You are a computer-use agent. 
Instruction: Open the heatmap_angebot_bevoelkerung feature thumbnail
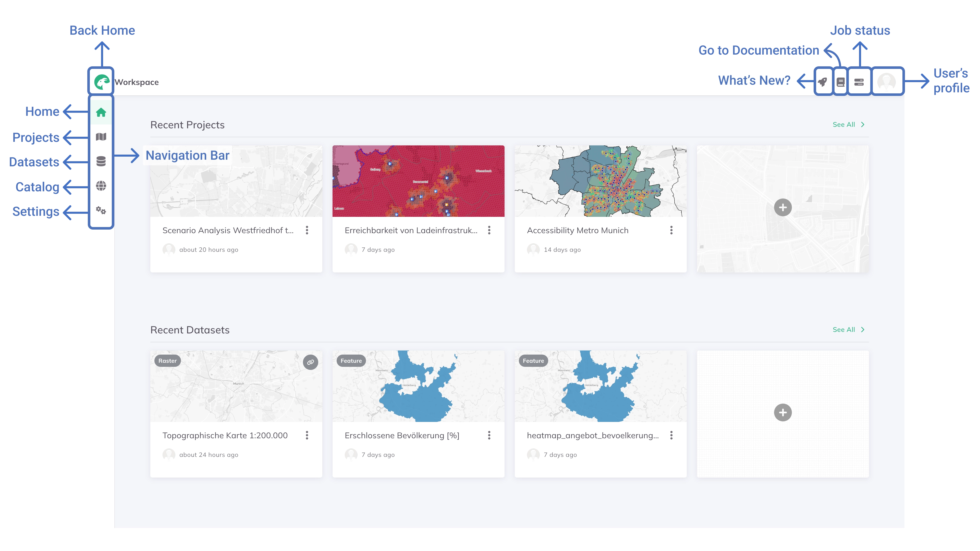(601, 386)
